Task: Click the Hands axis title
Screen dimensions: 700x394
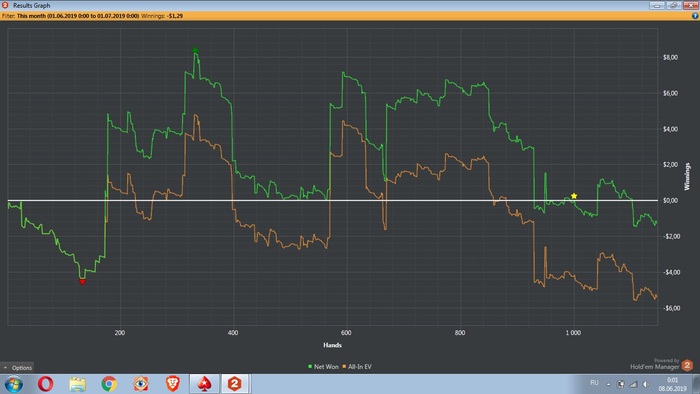Action: tap(332, 345)
